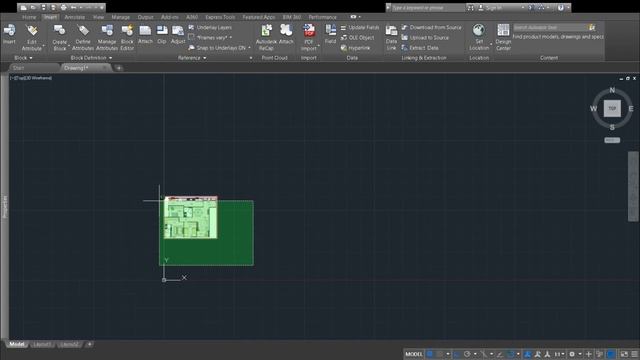Click the plot (printer) icon in quick access toolbar
640x360 pixels.
coord(63,7)
